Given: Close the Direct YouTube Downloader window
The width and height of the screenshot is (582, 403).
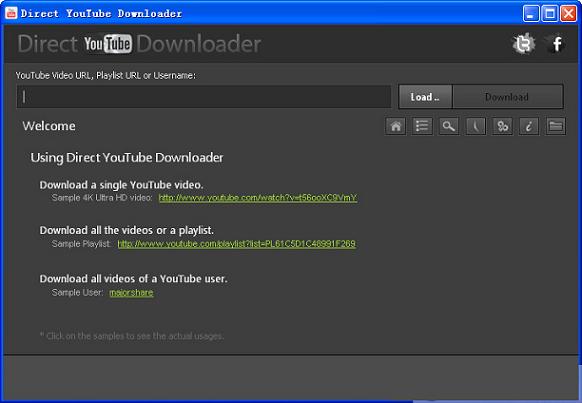Looking at the screenshot, I should tap(568, 14).
